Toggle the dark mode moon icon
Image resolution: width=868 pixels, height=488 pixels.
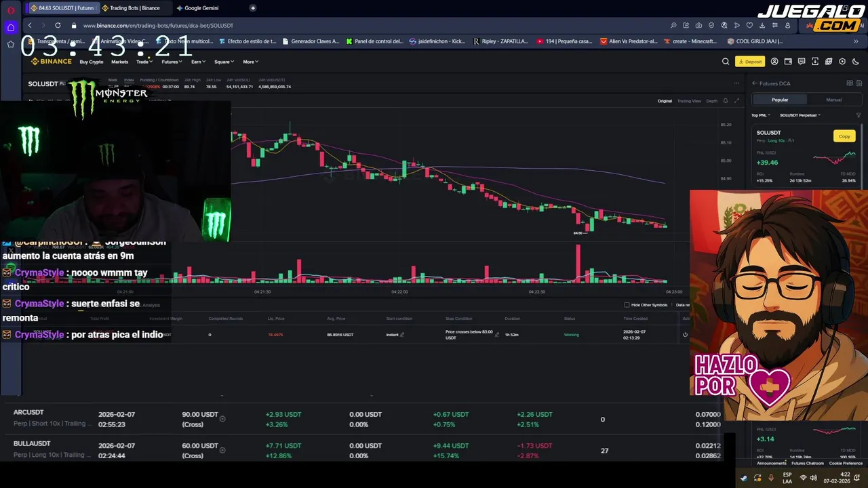856,62
